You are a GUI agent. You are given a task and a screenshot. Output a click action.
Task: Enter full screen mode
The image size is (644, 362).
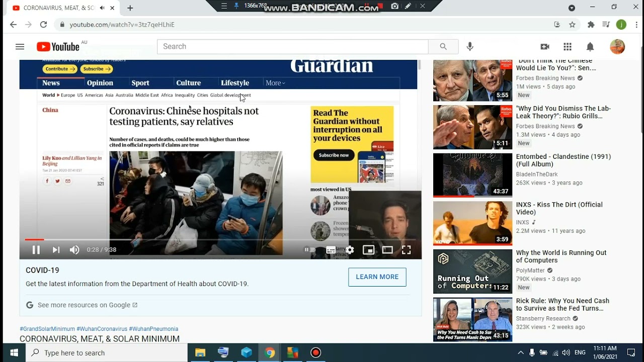tap(407, 250)
